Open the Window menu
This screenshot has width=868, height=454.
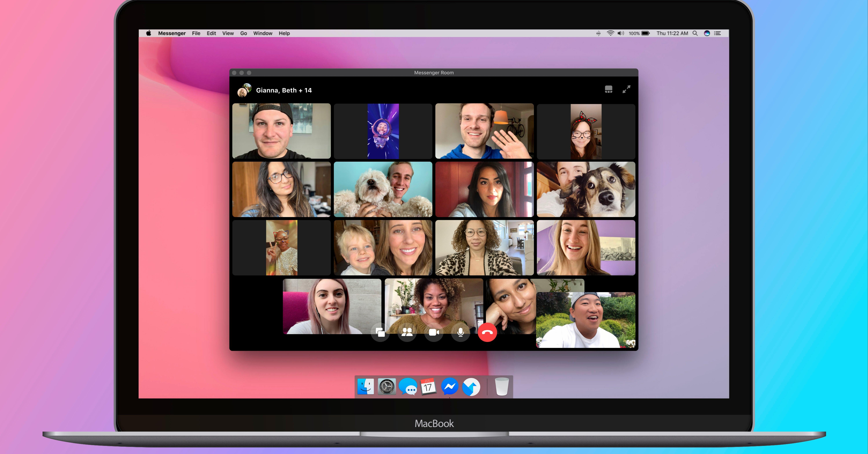[x=263, y=33]
